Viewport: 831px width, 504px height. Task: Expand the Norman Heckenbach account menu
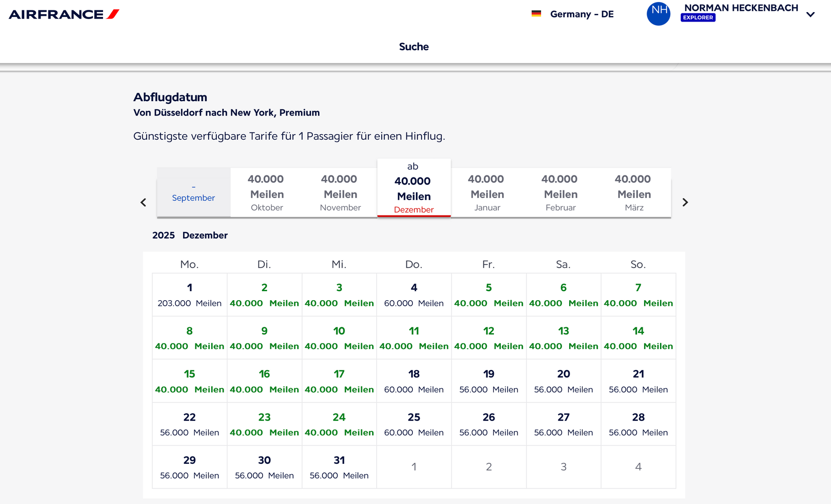tap(811, 14)
